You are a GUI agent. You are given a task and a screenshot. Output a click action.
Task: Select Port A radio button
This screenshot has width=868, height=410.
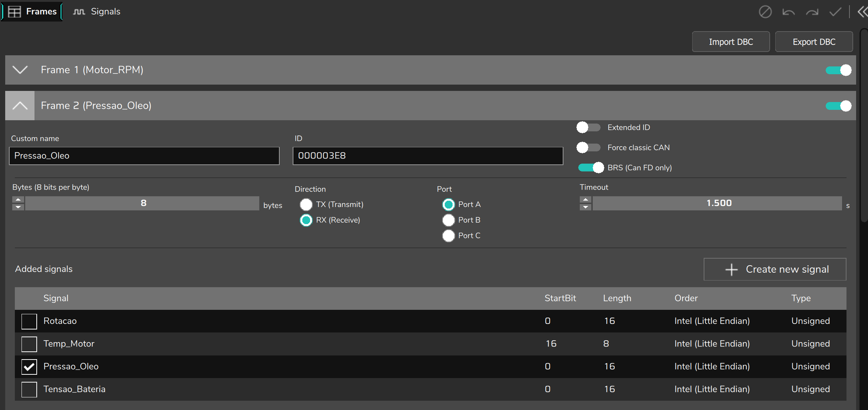(448, 204)
